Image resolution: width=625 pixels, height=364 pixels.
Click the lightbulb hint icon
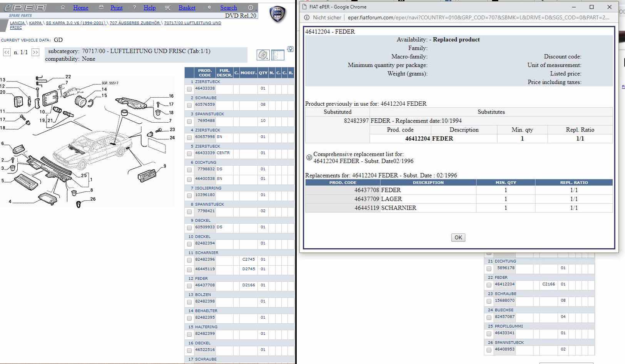[x=291, y=49]
